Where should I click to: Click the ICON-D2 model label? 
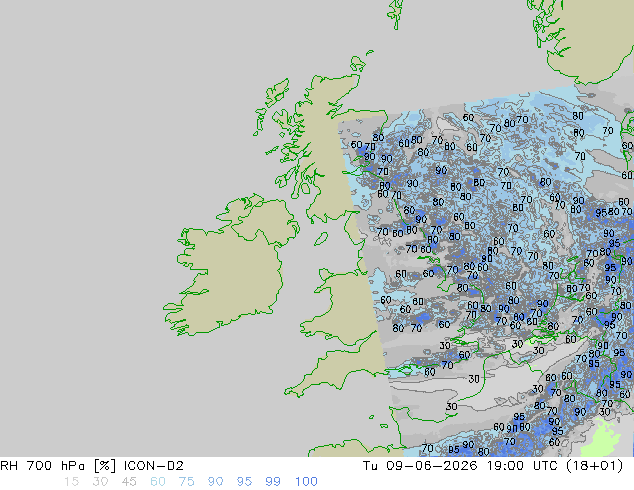[154, 466]
